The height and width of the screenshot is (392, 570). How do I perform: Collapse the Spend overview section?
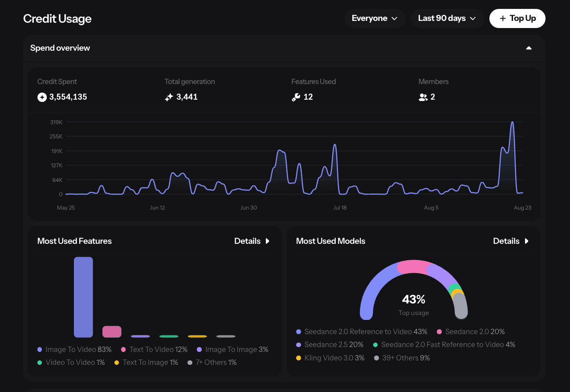(x=529, y=48)
